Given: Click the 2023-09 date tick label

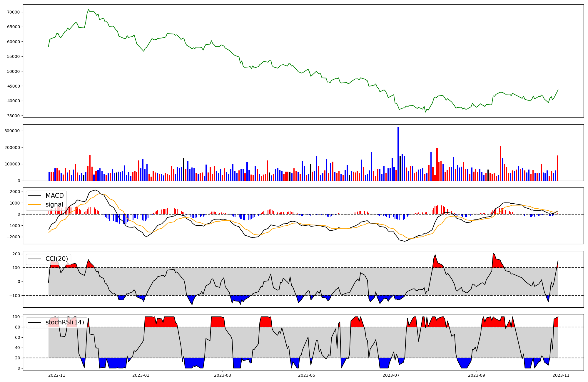Looking at the screenshot, I should point(476,375).
